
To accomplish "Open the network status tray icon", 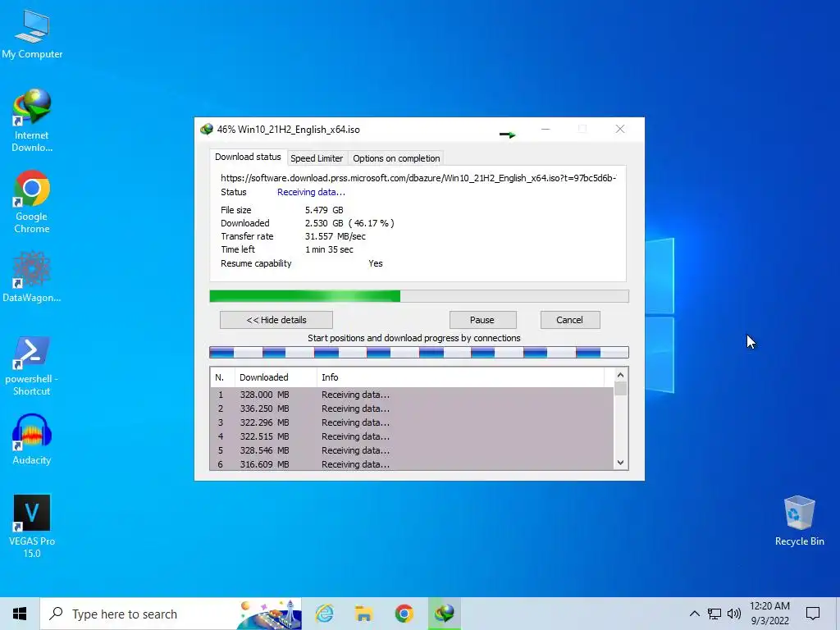I will tap(714, 614).
